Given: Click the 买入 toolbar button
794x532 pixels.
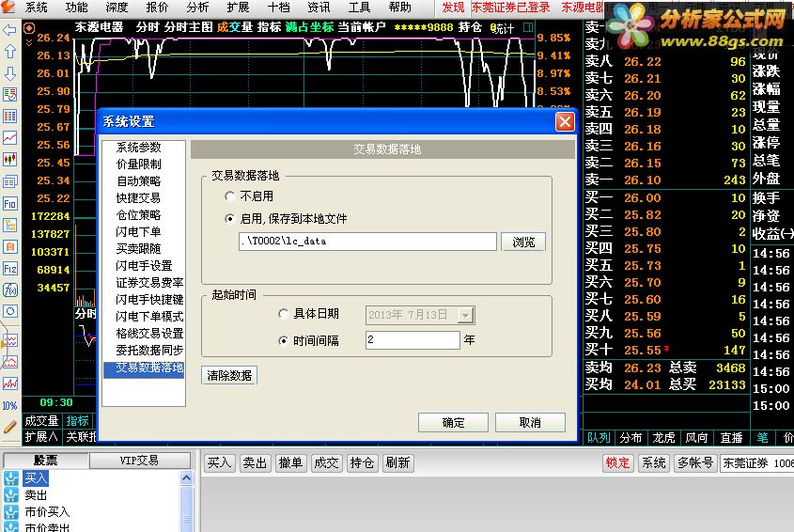Looking at the screenshot, I should tap(220, 463).
